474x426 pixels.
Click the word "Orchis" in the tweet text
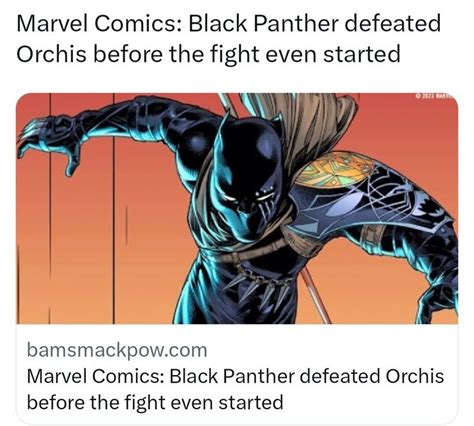pyautogui.click(x=51, y=54)
